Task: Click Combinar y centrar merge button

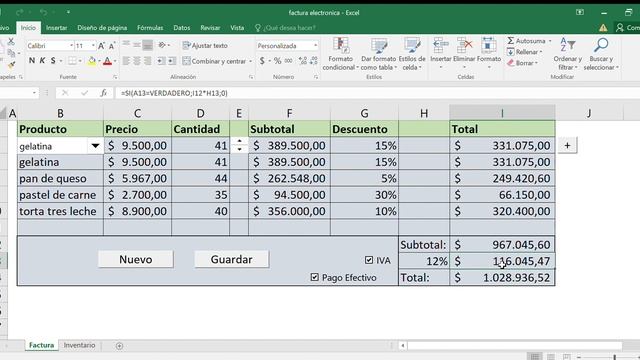Action: pyautogui.click(x=214, y=61)
